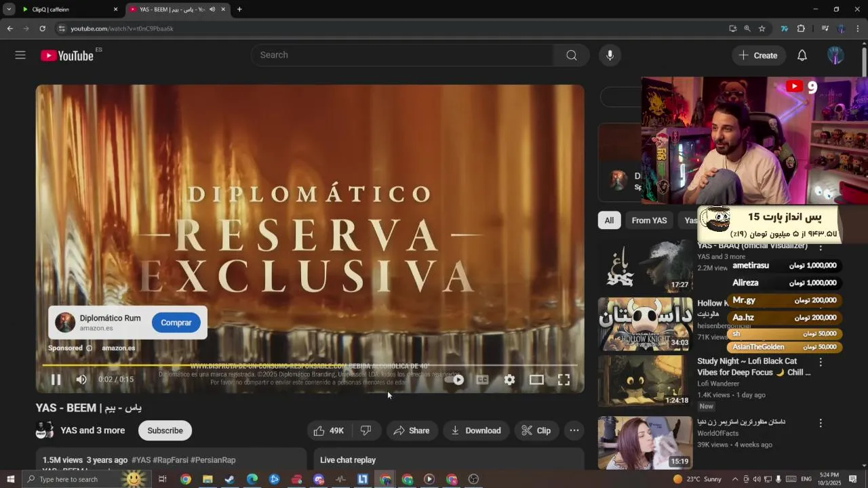
Task: Close the ClipQ caffeinn tab
Action: pos(115,9)
